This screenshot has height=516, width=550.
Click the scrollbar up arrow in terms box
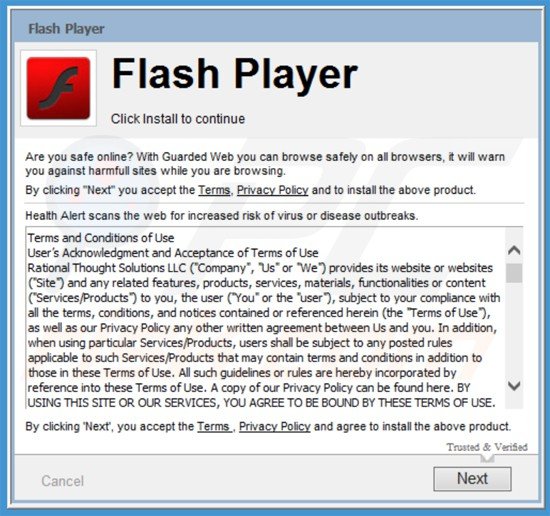[514, 250]
